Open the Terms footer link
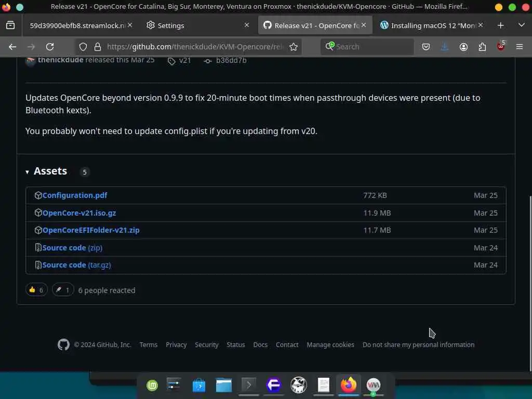532x399 pixels. [149, 345]
